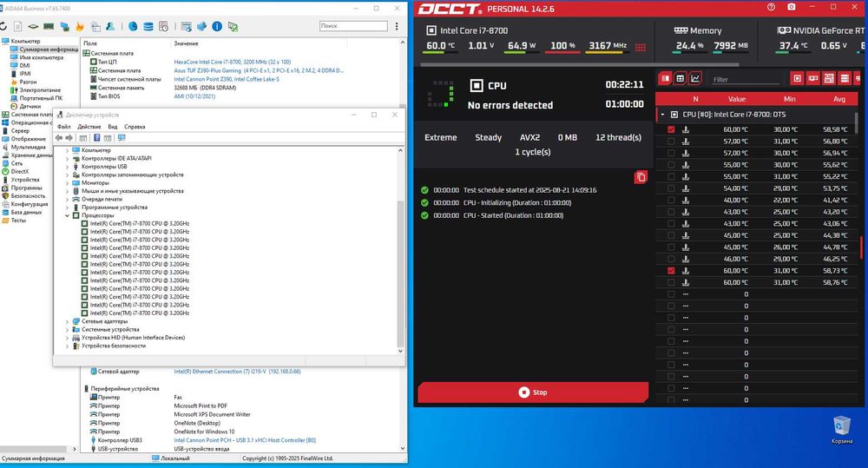Click the Device Manager vertical scrollbar
This screenshot has width=868, height=468.
point(400,274)
